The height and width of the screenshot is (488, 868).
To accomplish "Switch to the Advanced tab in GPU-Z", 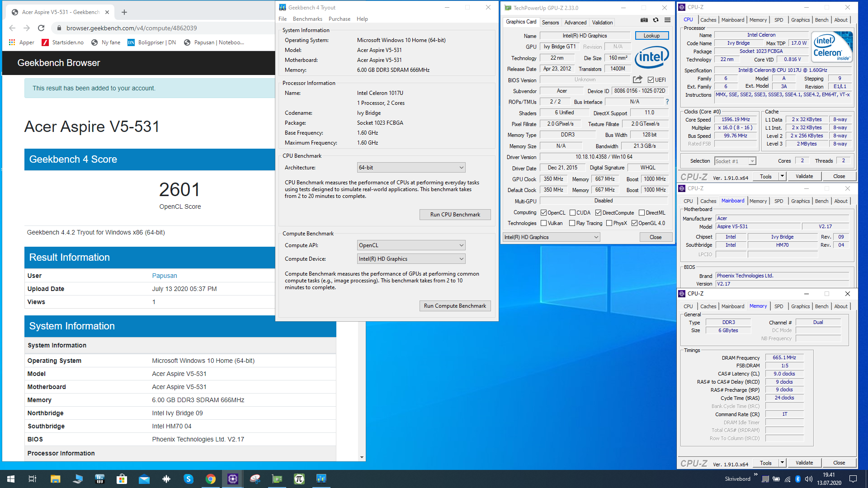I will point(575,22).
